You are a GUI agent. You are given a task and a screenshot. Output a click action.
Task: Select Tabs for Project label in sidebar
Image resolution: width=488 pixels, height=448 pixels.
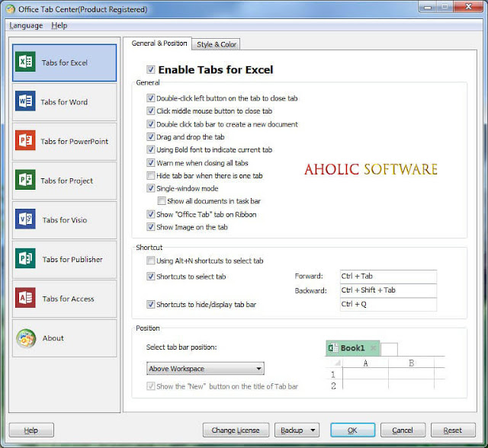66,181
